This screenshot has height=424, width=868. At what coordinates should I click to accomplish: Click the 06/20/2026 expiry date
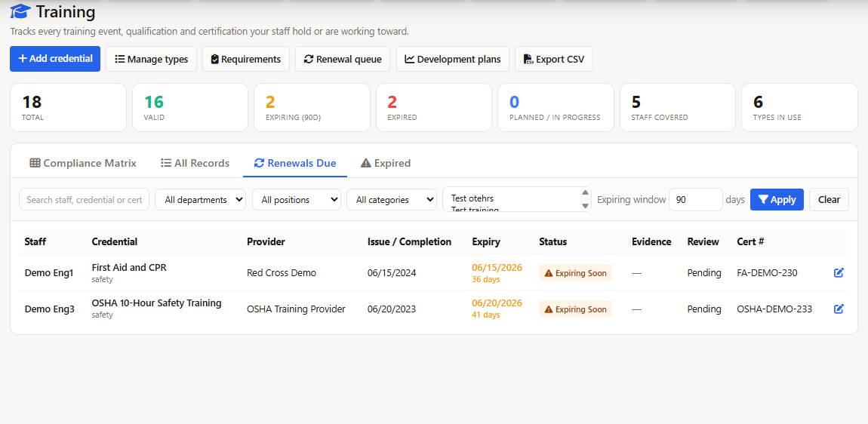tap(497, 303)
